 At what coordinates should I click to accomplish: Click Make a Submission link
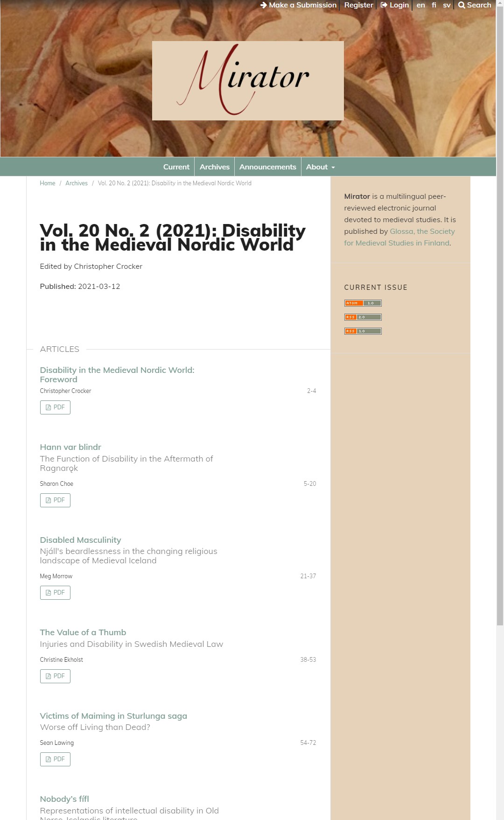[x=298, y=5]
